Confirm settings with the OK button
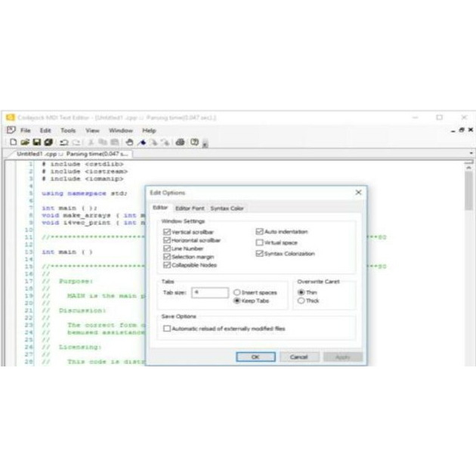Image resolution: width=476 pixels, height=476 pixels. [x=255, y=357]
